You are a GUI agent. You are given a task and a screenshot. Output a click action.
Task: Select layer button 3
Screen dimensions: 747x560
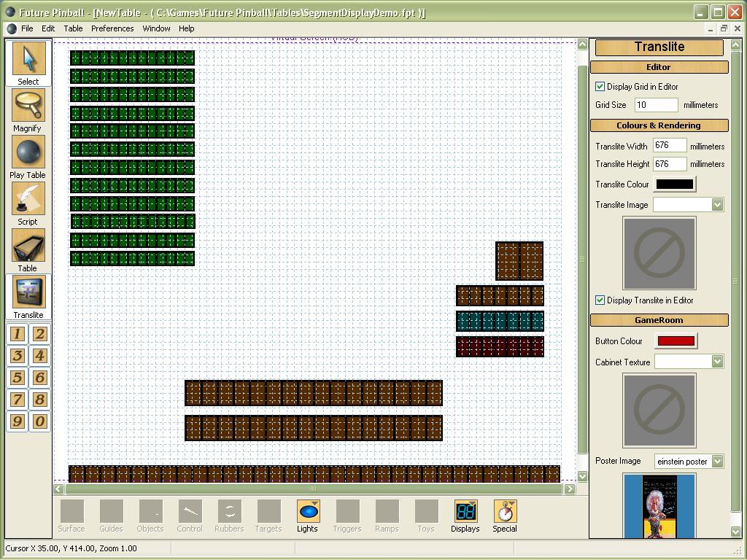[x=18, y=356]
